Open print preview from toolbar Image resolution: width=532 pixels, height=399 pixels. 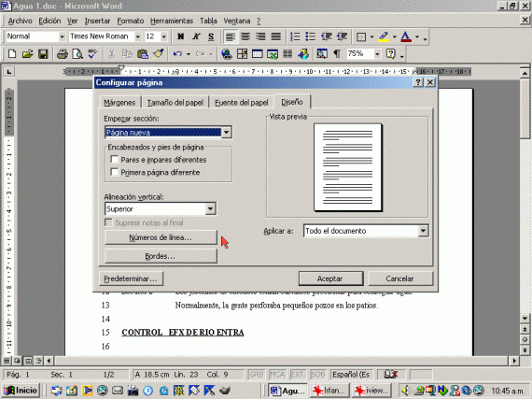tap(77, 54)
